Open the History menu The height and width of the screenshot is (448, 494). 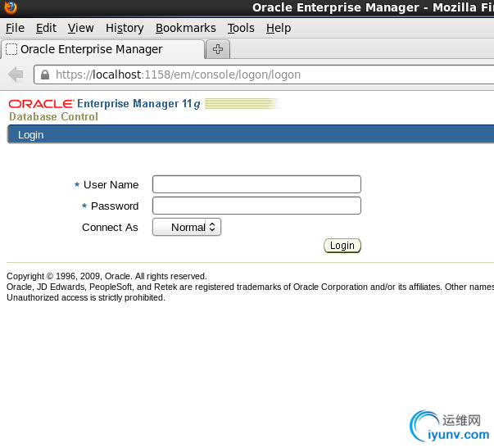click(125, 28)
